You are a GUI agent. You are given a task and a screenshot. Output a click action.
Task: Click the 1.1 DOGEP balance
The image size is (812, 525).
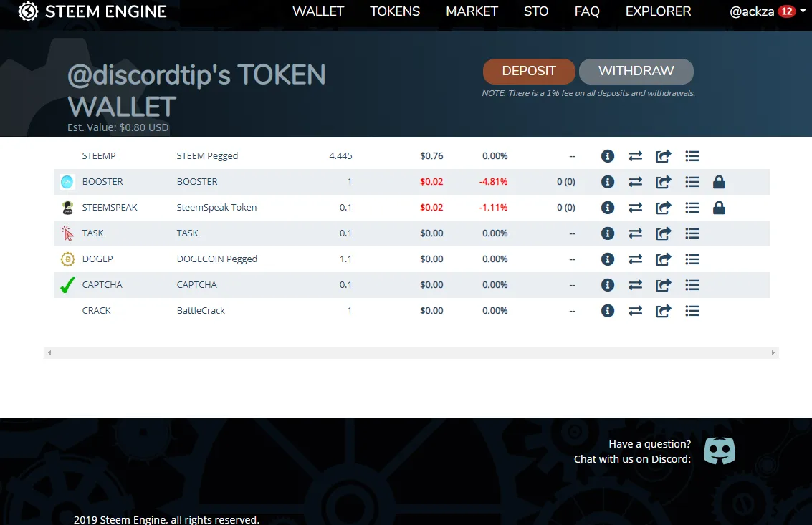pyautogui.click(x=345, y=259)
